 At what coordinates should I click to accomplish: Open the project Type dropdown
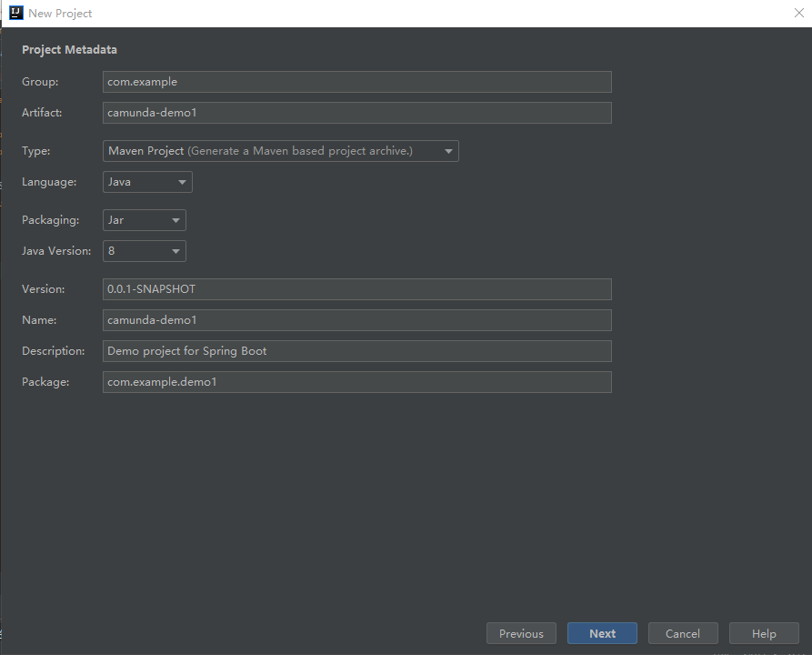[281, 151]
